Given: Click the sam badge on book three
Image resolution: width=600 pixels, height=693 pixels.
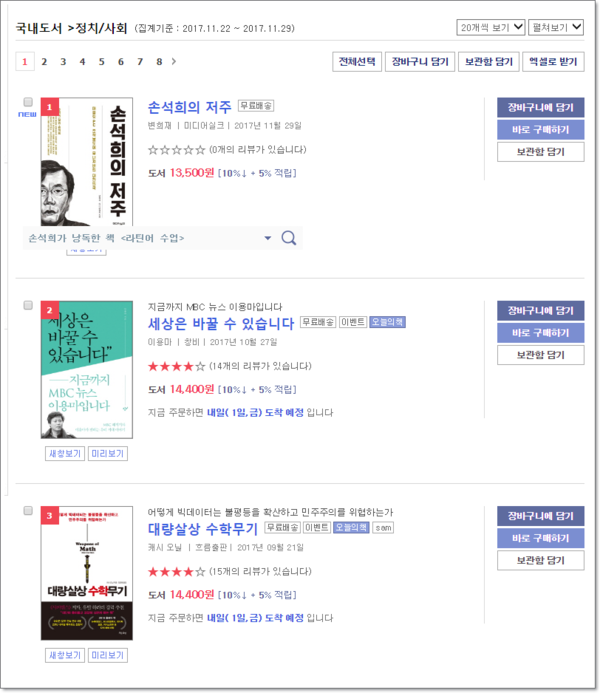Looking at the screenshot, I should [x=383, y=528].
